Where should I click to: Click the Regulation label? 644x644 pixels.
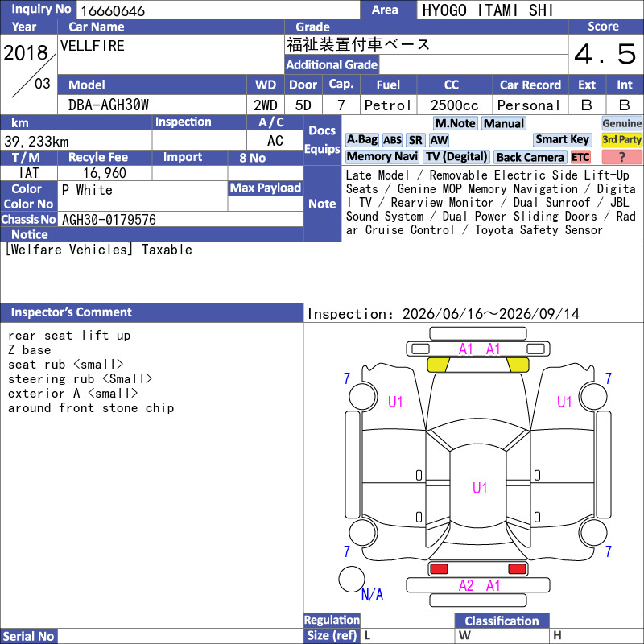332,620
